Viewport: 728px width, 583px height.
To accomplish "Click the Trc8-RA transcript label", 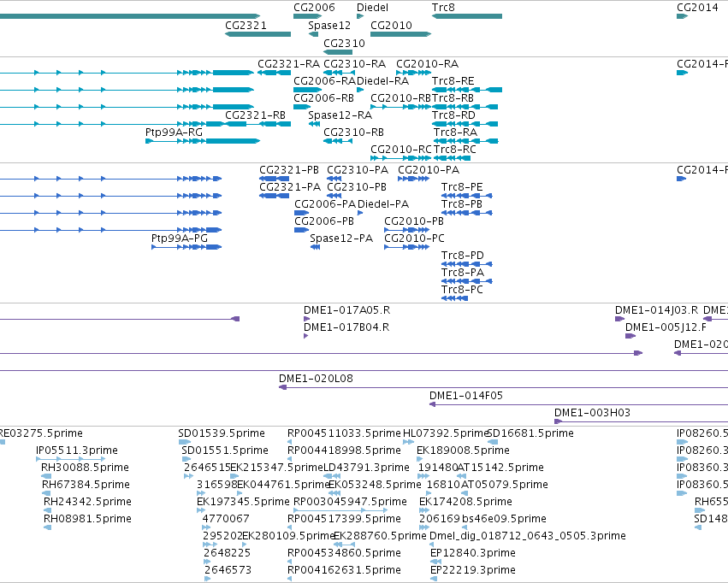I will point(455,132).
